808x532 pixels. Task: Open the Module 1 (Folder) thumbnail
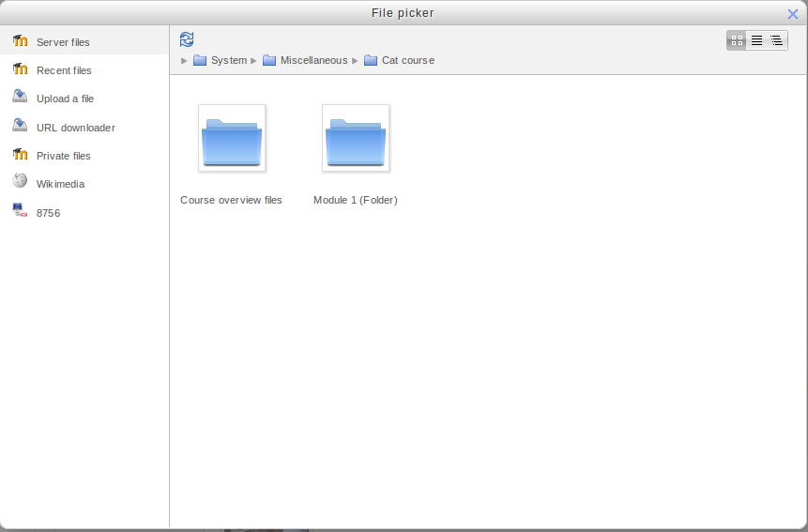356,138
